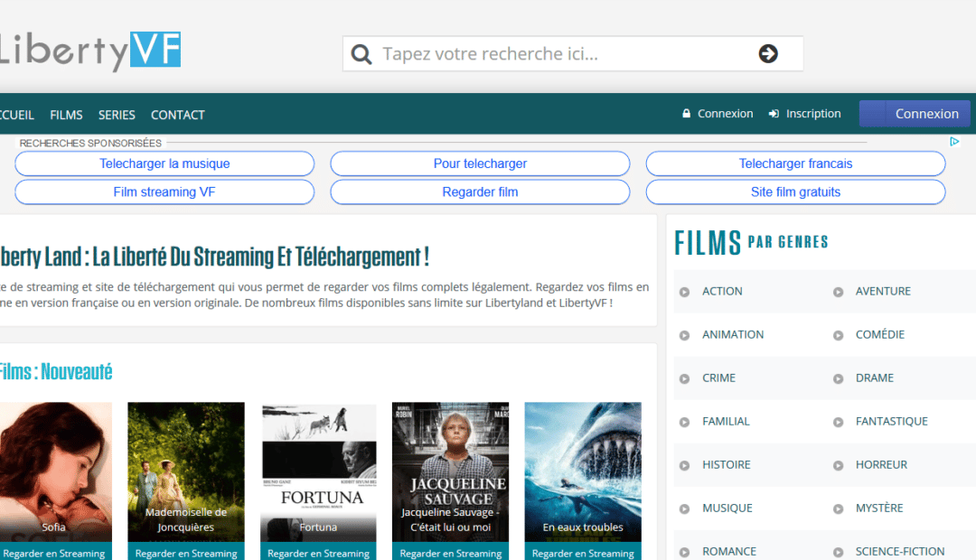Click 'Regarder en Streaming' under Fortuna

tap(318, 552)
